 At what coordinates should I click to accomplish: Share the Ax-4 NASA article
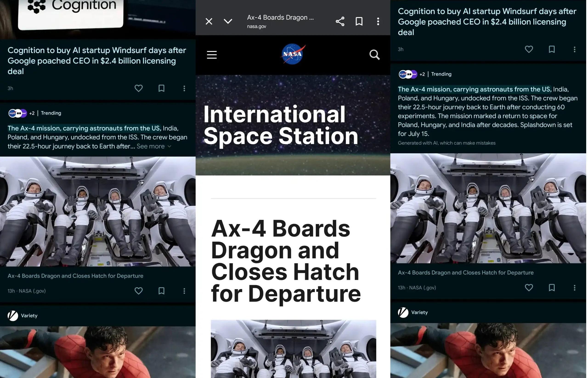pos(340,21)
